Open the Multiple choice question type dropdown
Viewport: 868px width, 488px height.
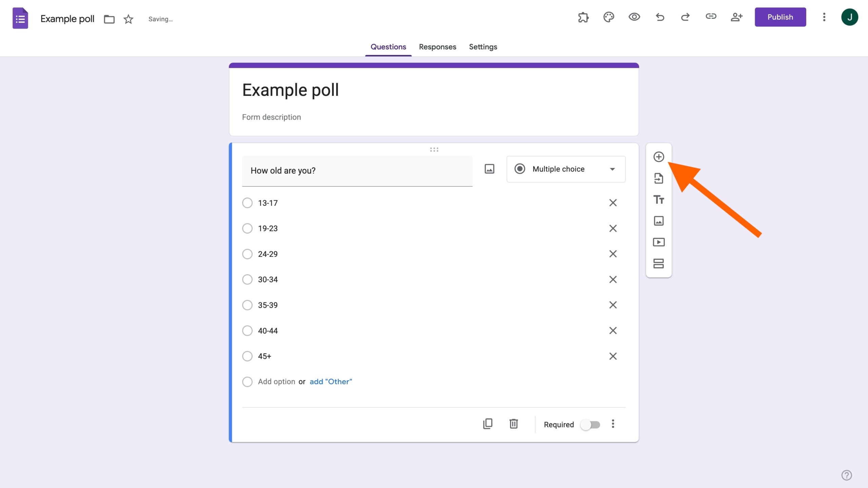click(x=566, y=169)
